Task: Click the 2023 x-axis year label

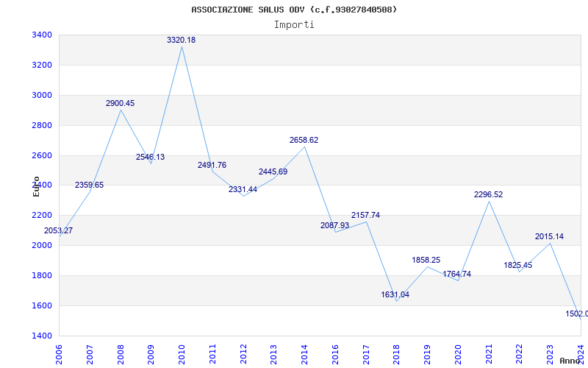Action: 550,355
